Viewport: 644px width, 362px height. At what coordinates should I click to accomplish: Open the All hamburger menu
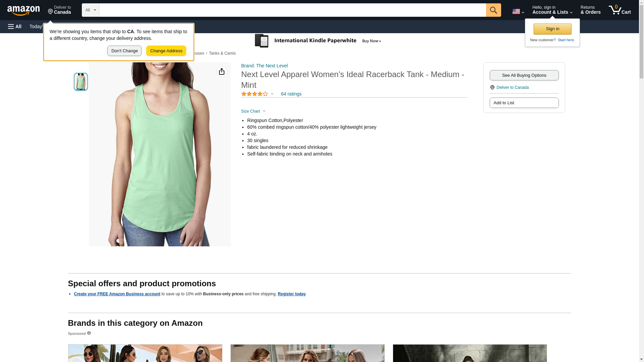[x=15, y=26]
